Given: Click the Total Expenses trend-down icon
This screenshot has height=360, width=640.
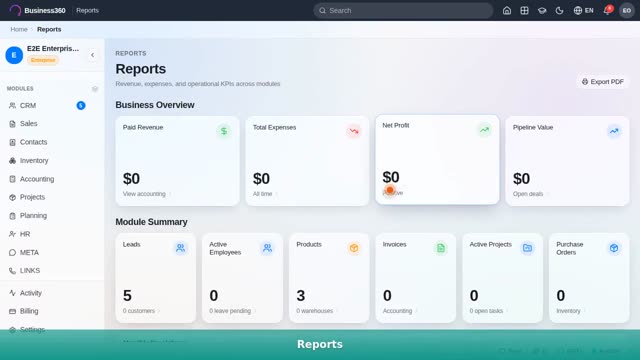Looking at the screenshot, I should click(354, 131).
